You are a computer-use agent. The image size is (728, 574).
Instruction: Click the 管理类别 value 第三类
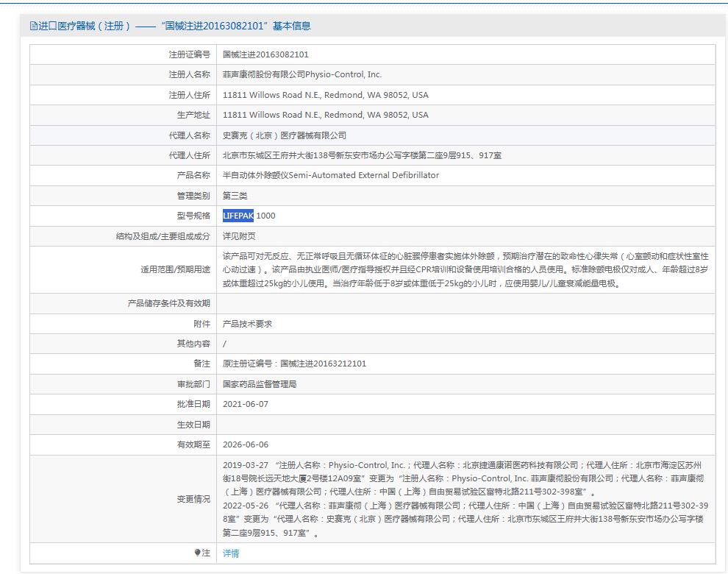[235, 196]
